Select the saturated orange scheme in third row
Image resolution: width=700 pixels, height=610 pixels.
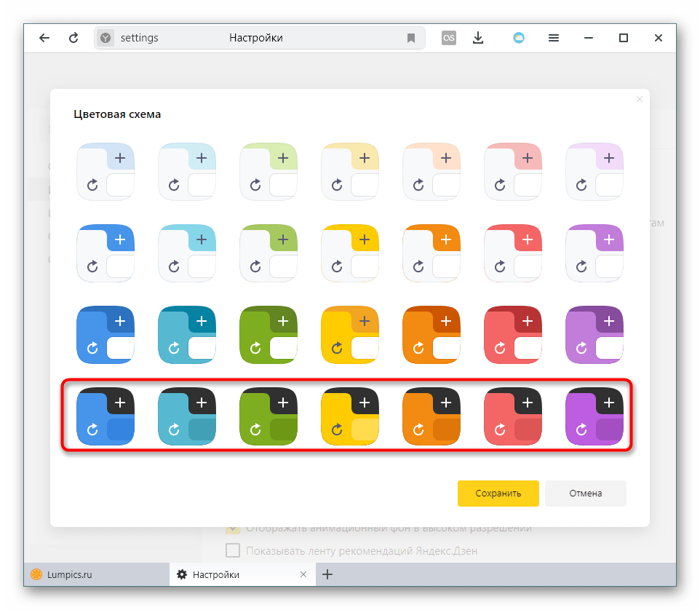pyautogui.click(x=431, y=335)
